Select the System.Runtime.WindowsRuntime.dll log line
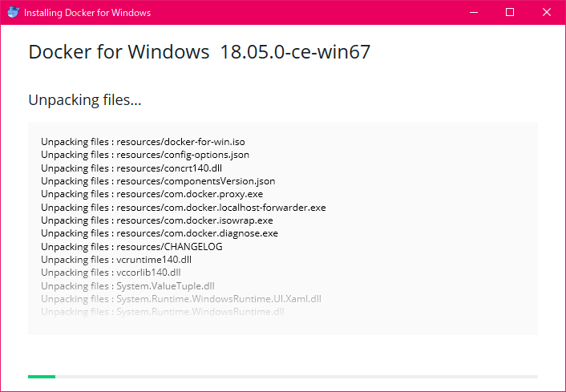The height and width of the screenshot is (392, 566). [x=163, y=312]
